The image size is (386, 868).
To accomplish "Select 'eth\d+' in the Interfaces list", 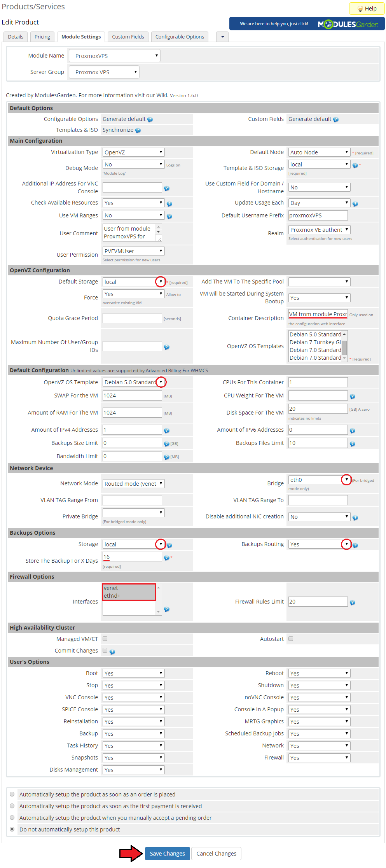I will [x=129, y=596].
